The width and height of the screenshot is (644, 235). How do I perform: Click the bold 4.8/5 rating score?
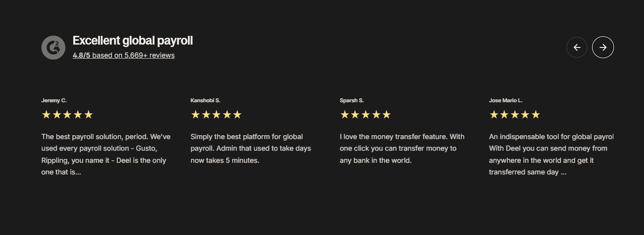pyautogui.click(x=81, y=55)
